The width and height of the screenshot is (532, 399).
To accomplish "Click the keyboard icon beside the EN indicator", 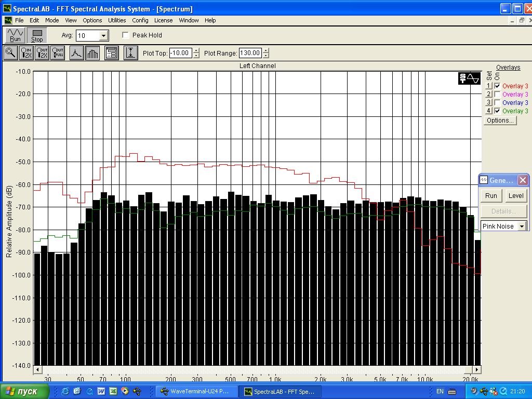I will click(452, 392).
